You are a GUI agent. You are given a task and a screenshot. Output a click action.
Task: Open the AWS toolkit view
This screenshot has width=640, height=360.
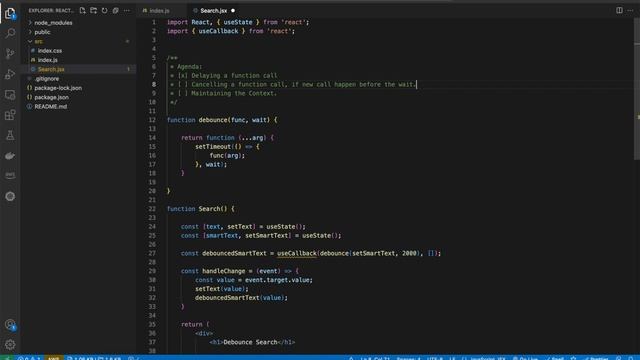[x=10, y=176]
